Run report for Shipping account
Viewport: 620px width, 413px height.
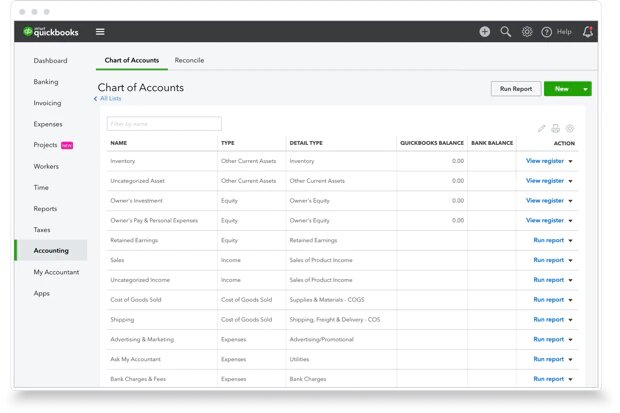pyautogui.click(x=548, y=319)
